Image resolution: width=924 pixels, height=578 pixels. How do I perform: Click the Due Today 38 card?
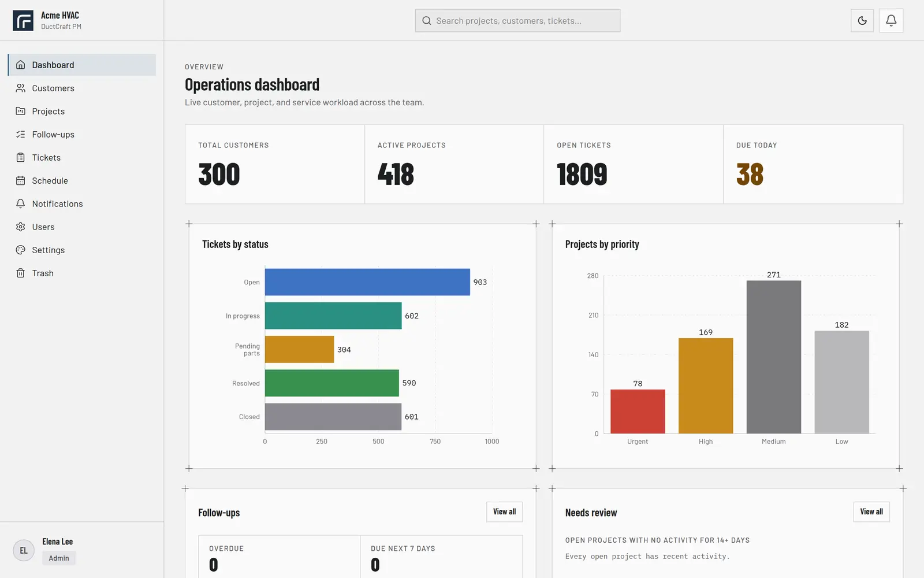(x=813, y=164)
